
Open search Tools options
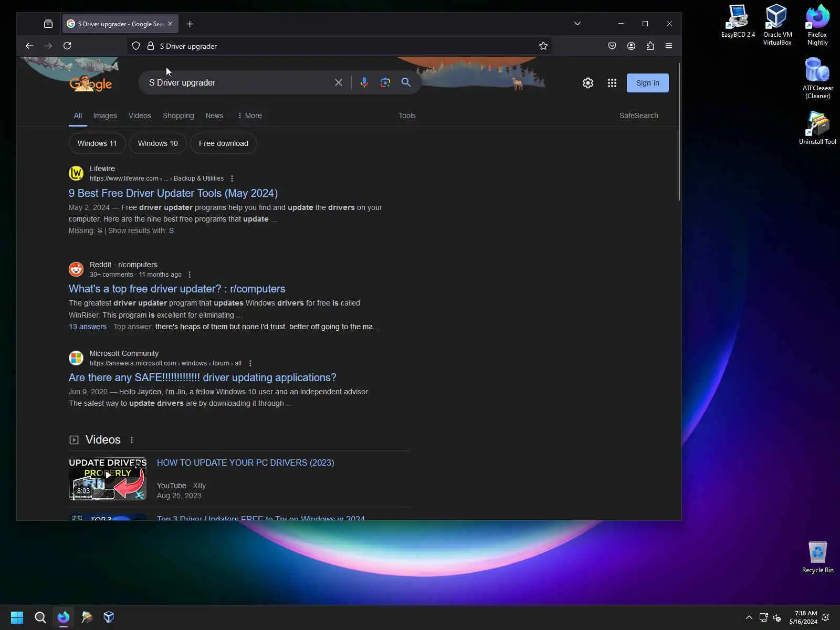(x=407, y=115)
